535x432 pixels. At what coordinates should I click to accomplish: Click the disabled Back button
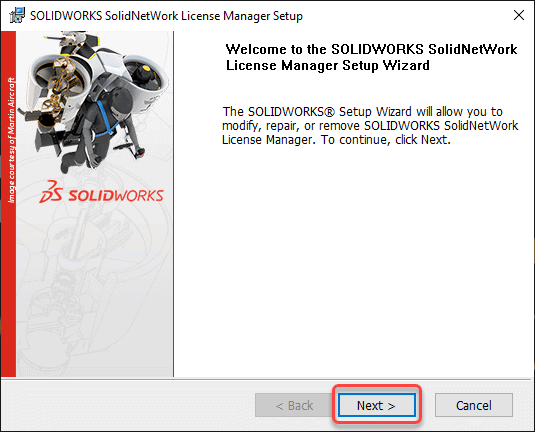[294, 405]
